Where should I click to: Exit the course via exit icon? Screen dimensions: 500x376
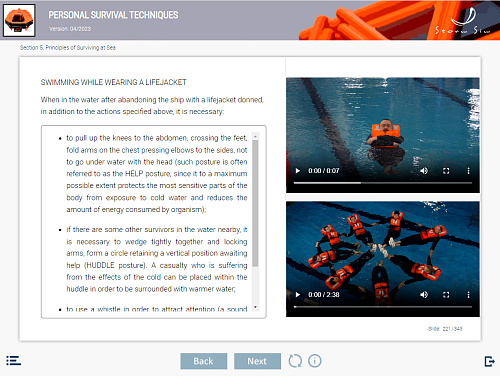pyautogui.click(x=489, y=361)
